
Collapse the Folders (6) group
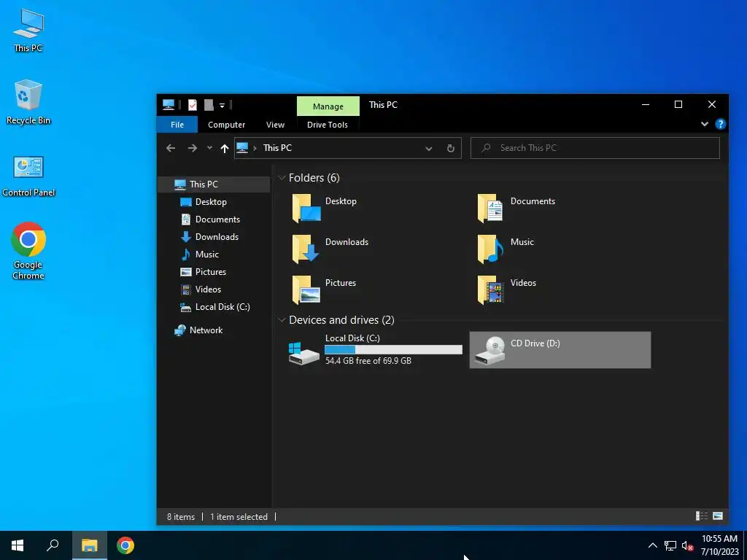point(282,178)
